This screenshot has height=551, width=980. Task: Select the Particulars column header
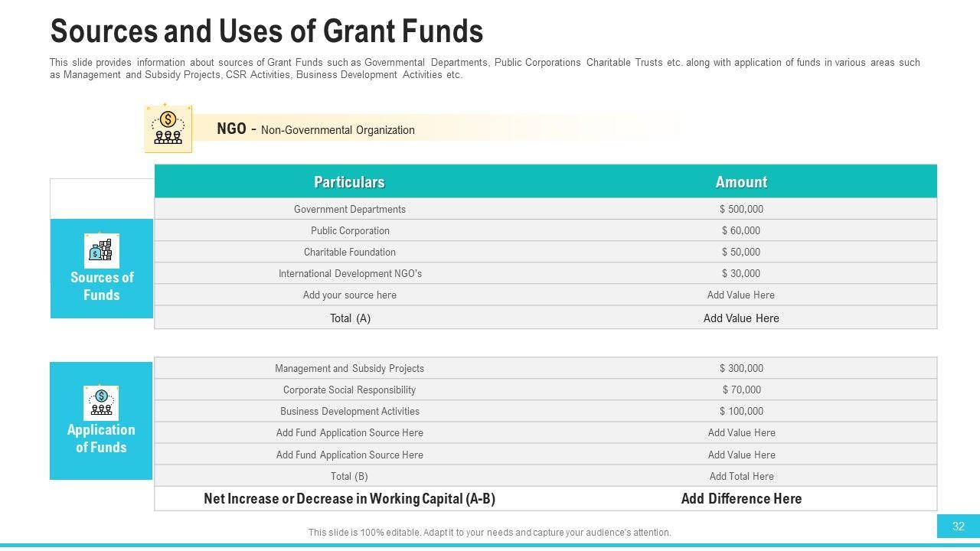[349, 182]
